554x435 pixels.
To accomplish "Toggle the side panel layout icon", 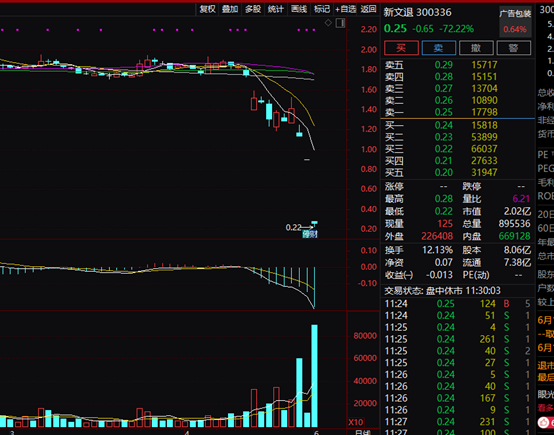I will pyautogui.click(x=340, y=23).
